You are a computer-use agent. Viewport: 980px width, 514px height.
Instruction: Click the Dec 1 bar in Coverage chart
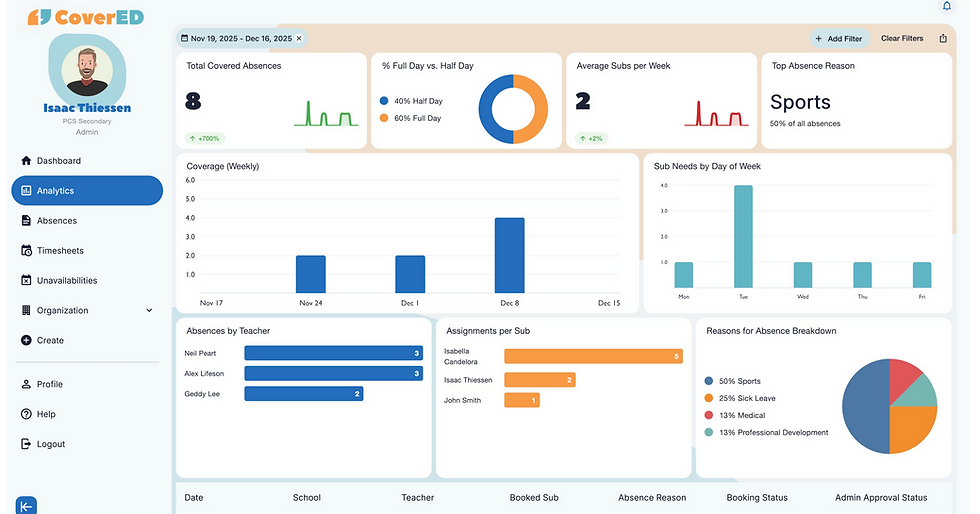(x=410, y=274)
